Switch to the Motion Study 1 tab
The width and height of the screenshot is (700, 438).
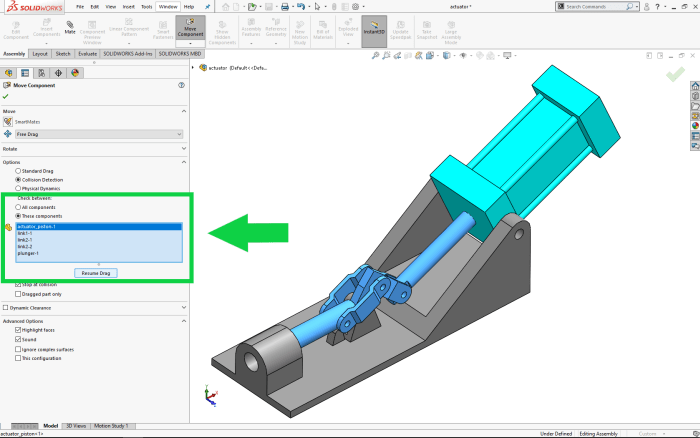[111, 426]
